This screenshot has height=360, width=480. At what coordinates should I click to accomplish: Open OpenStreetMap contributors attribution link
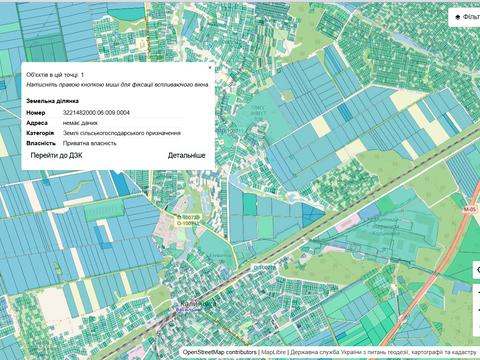(x=220, y=352)
